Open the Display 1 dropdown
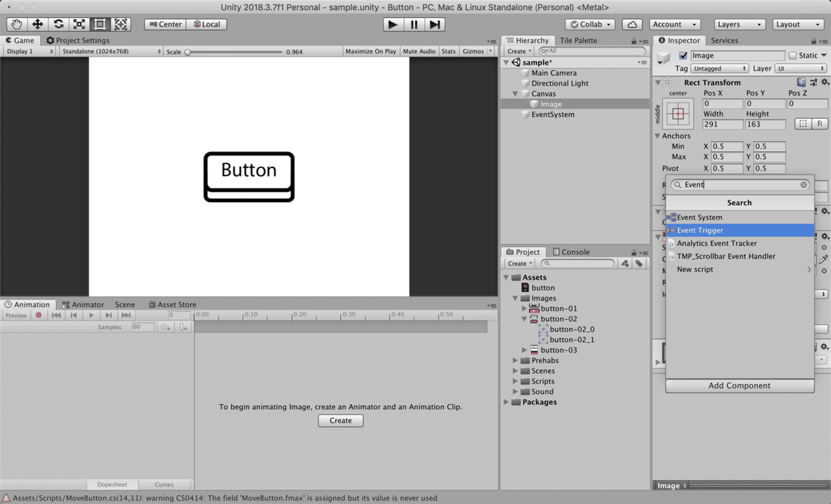Image resolution: width=831 pixels, height=504 pixels. click(30, 51)
